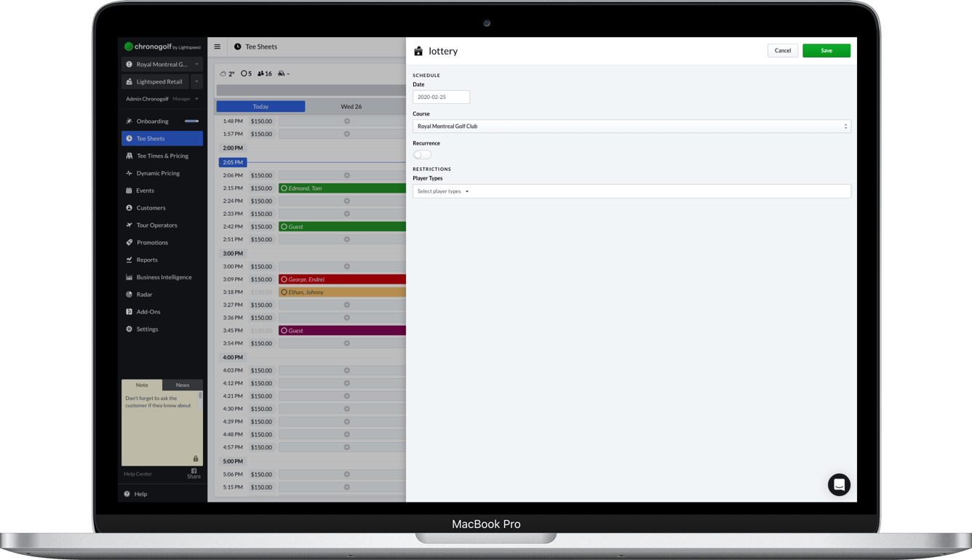This screenshot has width=972, height=560.
Task: Click the plus icon in 2:24 PM row
Action: coord(347,201)
